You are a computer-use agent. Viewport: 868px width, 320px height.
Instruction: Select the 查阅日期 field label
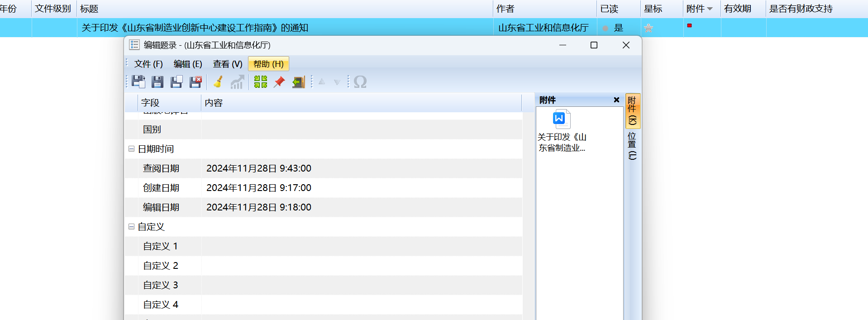pos(161,168)
